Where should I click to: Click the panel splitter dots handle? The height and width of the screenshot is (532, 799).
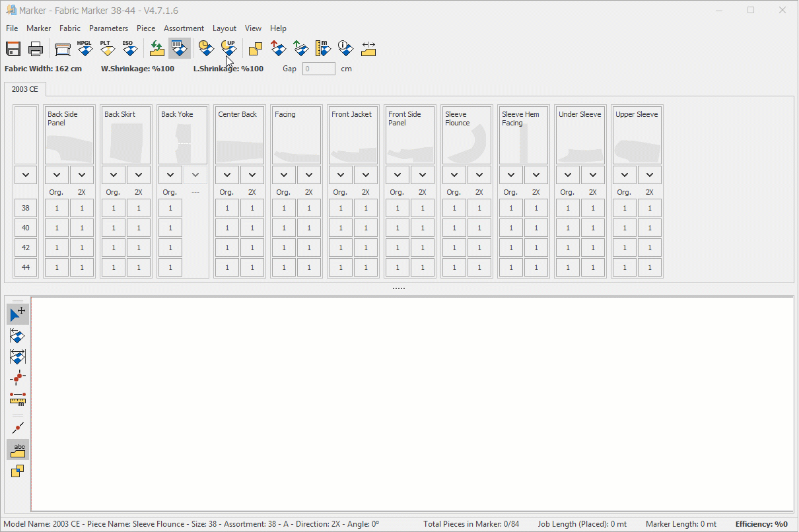click(399, 288)
